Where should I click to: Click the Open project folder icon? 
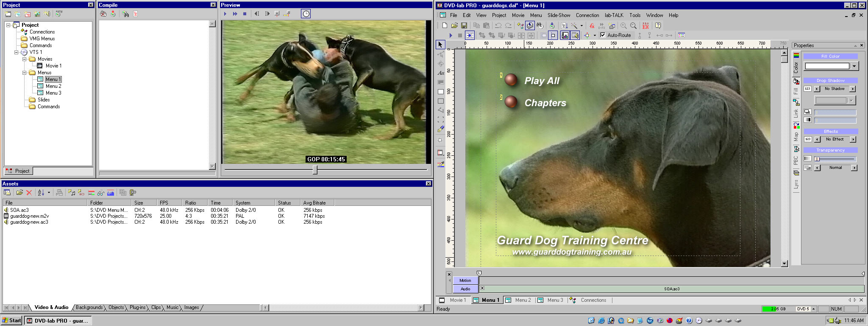tap(454, 25)
